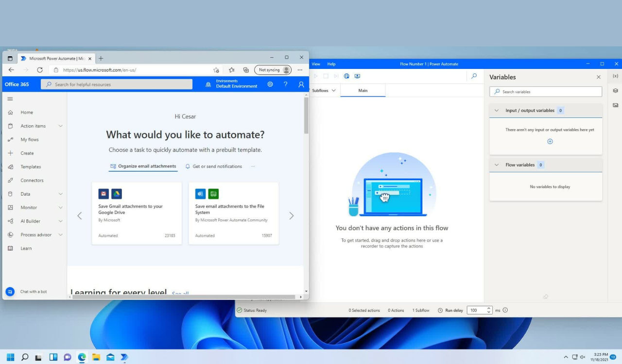Open the Help question mark icon
Viewport: 622px width, 364px height.
[x=286, y=84]
